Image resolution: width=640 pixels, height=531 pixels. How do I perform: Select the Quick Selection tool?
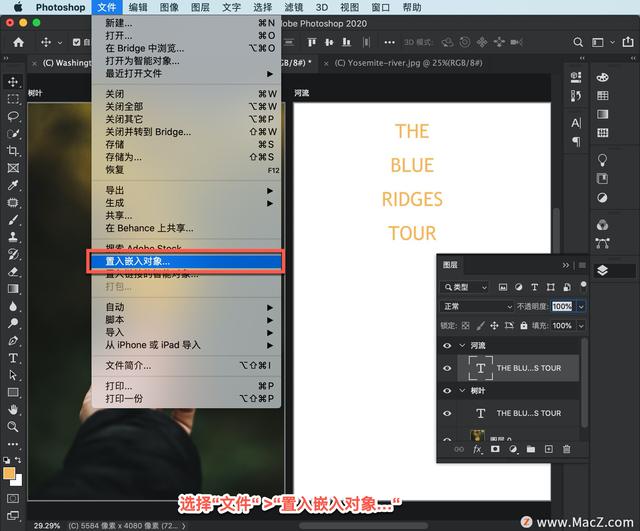13,133
